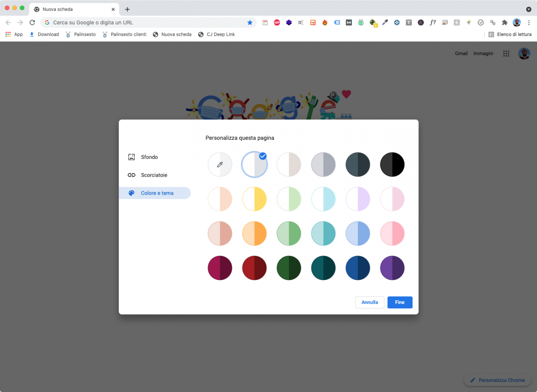Open a new tab with plus button
Viewport: 537px width, 392px height.
128,9
